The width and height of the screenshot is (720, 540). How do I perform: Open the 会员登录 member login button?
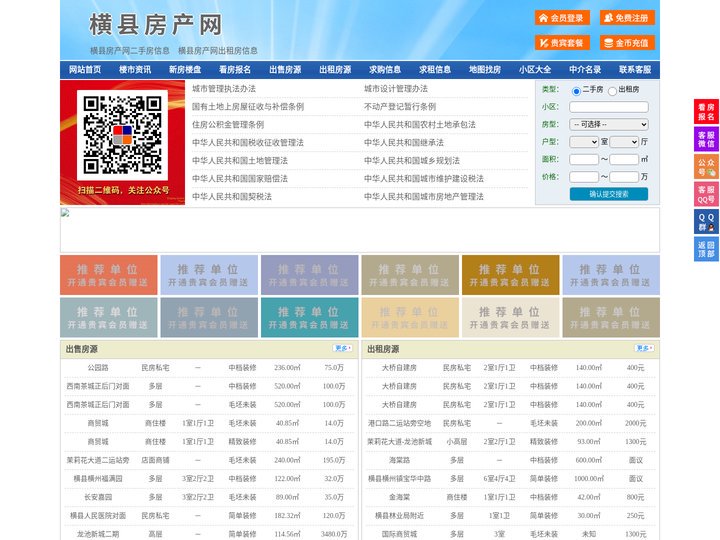(x=562, y=18)
